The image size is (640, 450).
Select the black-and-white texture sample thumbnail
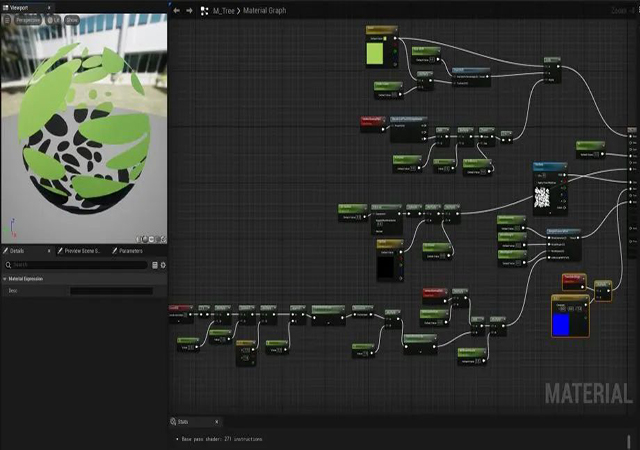542,198
